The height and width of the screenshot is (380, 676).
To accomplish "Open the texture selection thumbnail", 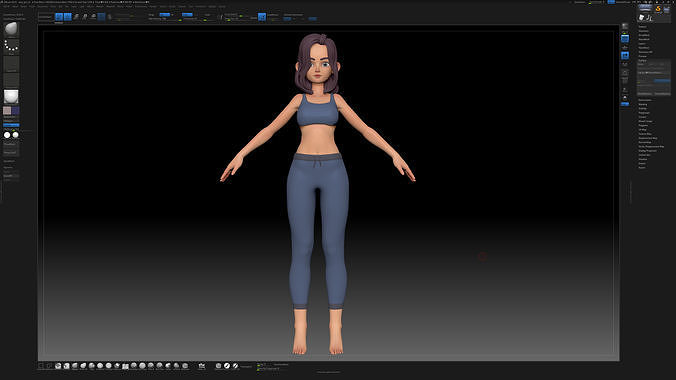I will (x=11, y=80).
